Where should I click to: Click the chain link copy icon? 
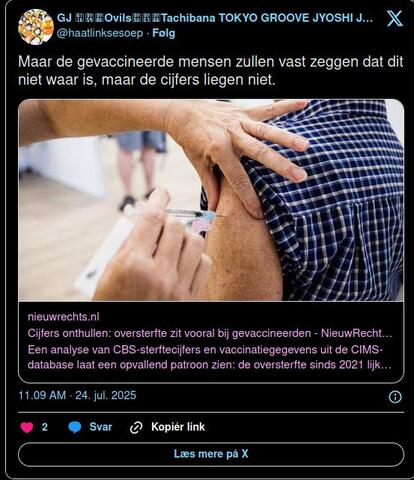pos(136,427)
